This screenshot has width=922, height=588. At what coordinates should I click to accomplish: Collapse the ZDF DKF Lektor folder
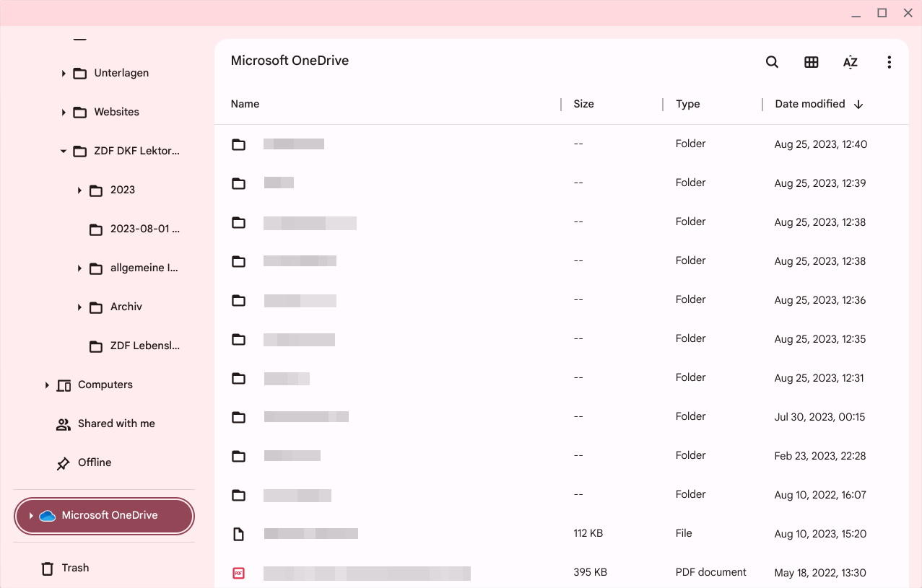(63, 151)
